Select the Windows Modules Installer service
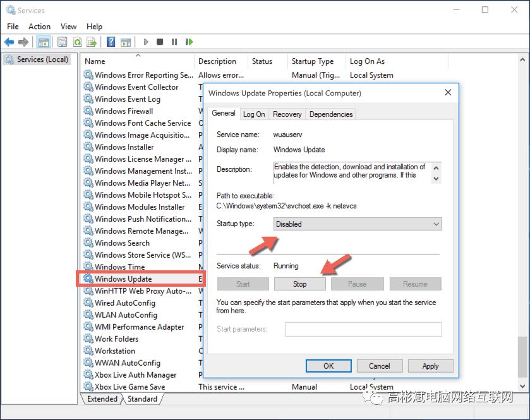530x420 pixels. pyautogui.click(x=140, y=207)
